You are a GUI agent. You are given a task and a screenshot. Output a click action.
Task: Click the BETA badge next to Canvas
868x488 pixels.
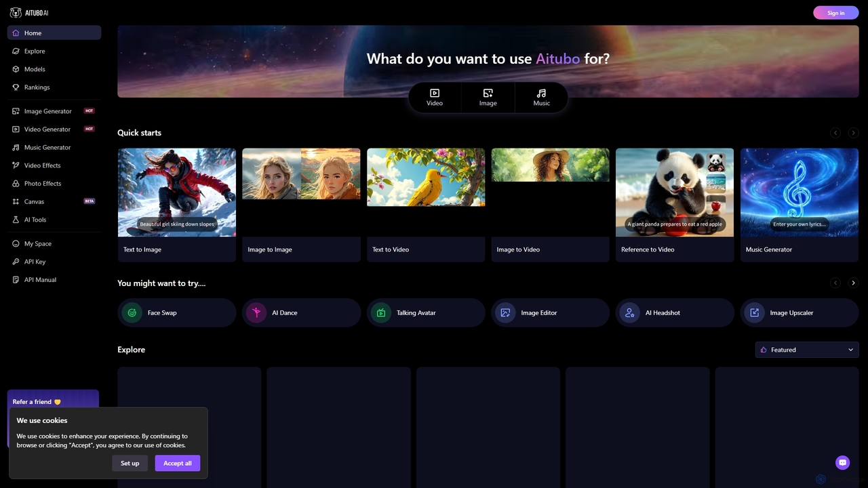click(x=89, y=201)
